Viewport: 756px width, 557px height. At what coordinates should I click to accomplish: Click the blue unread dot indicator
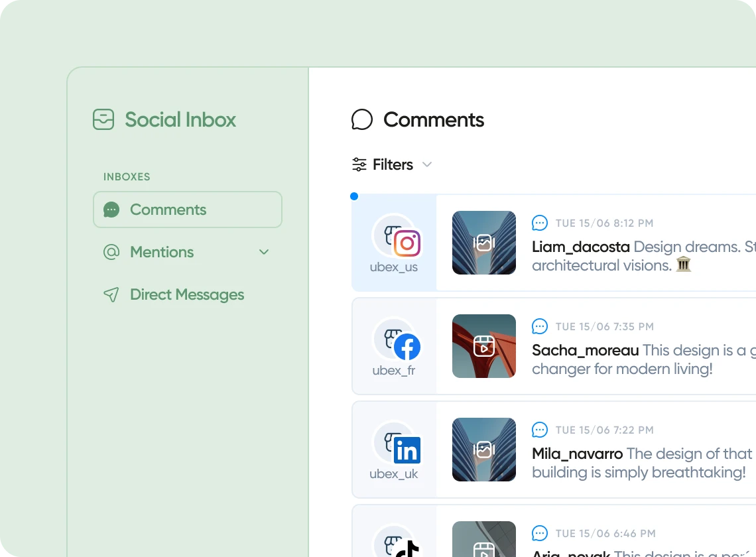[354, 196]
